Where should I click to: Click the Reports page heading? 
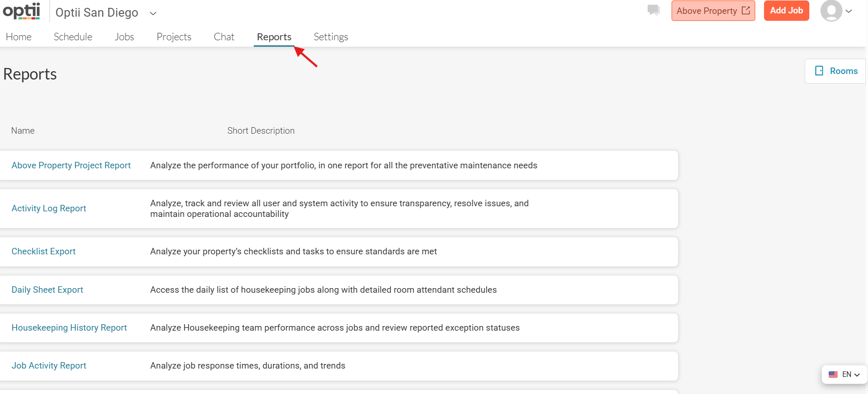(x=30, y=74)
